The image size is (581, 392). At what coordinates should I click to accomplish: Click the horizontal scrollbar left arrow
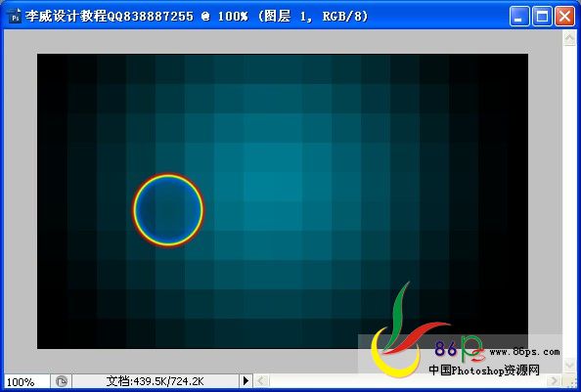(x=261, y=381)
